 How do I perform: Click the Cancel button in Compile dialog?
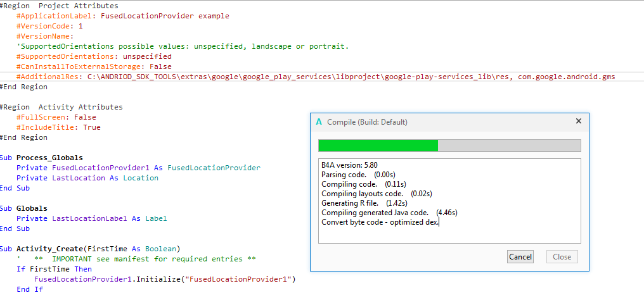point(520,257)
